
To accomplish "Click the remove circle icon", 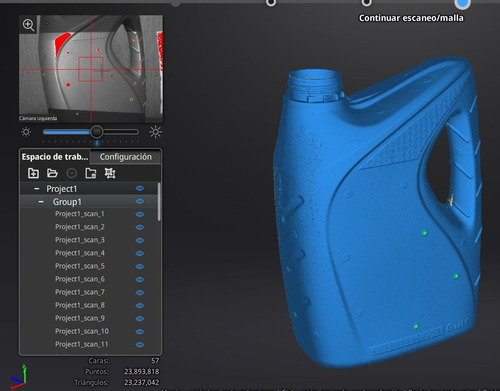I will (x=71, y=173).
